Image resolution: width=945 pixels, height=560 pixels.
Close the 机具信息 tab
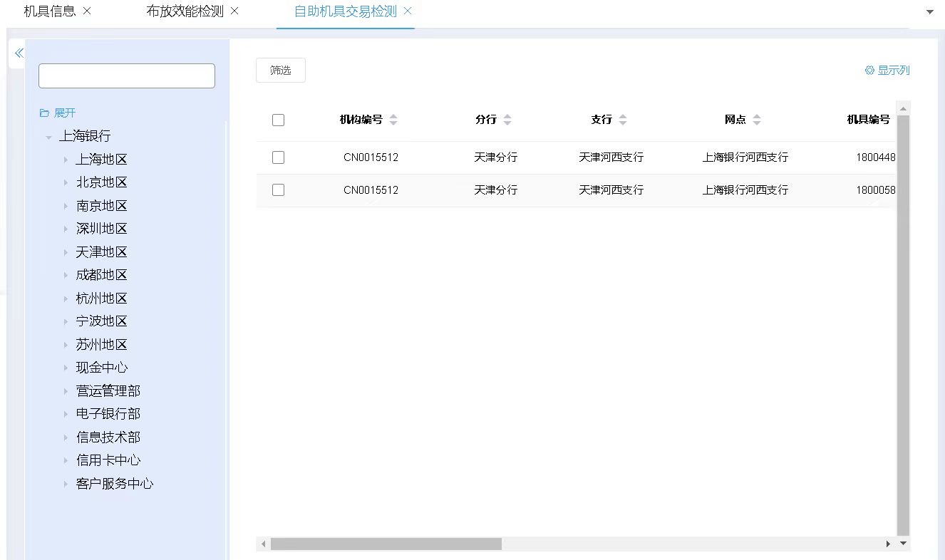coord(87,11)
